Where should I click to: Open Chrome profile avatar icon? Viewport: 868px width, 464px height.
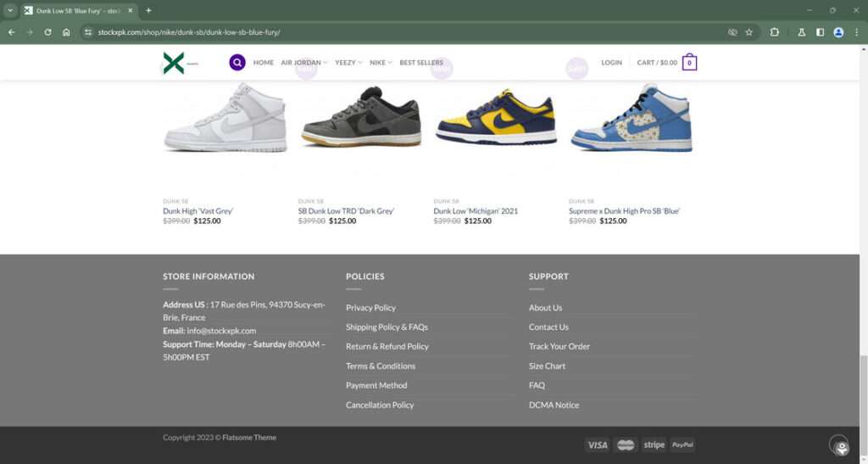[x=838, y=32]
